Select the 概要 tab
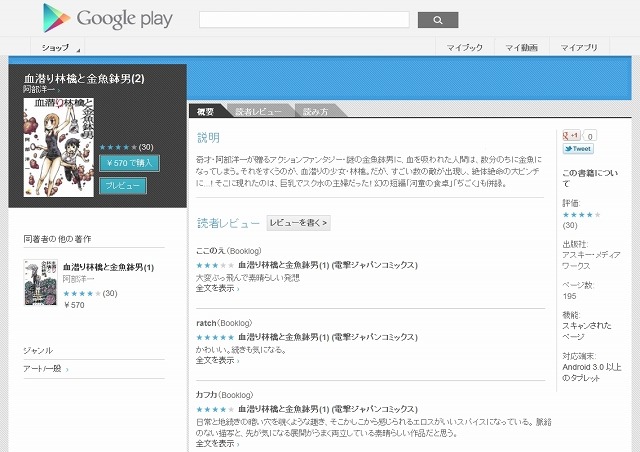Screen dimensions: 640x452 [x=205, y=111]
